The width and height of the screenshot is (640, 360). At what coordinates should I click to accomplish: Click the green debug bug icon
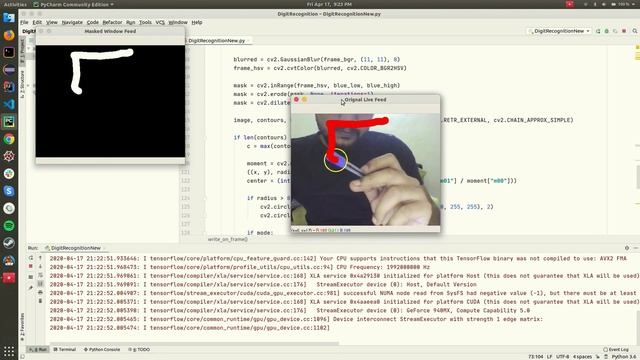(x=607, y=31)
